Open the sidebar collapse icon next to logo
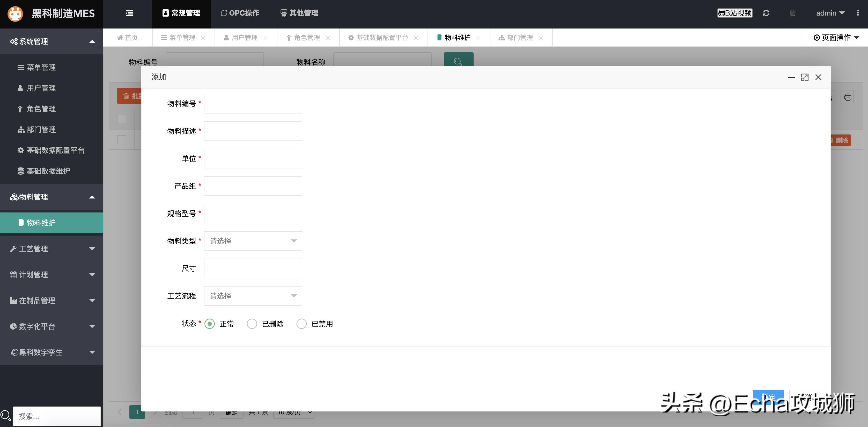868x427 pixels. 129,13
